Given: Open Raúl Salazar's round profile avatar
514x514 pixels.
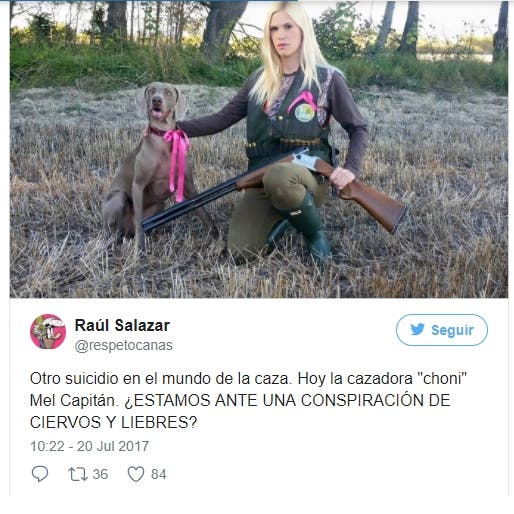Looking at the screenshot, I should [x=48, y=332].
